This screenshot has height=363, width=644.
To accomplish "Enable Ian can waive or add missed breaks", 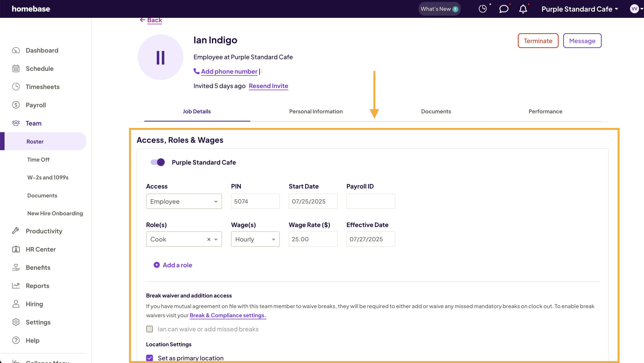I will click(x=150, y=329).
